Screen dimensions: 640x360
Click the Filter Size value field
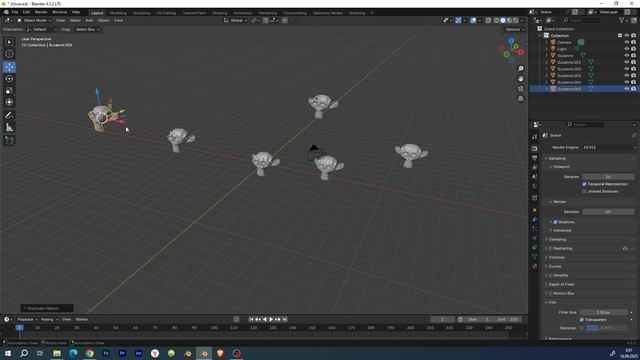pyautogui.click(x=603, y=312)
